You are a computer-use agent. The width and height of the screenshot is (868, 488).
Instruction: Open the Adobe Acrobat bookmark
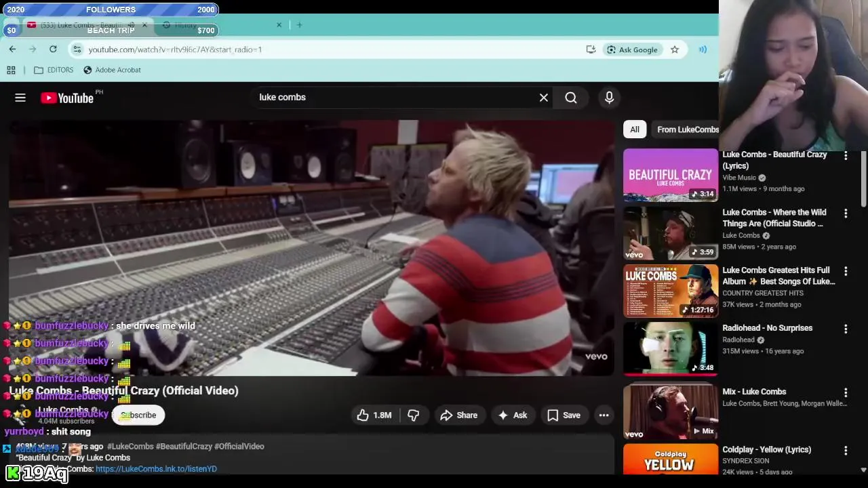(x=112, y=70)
